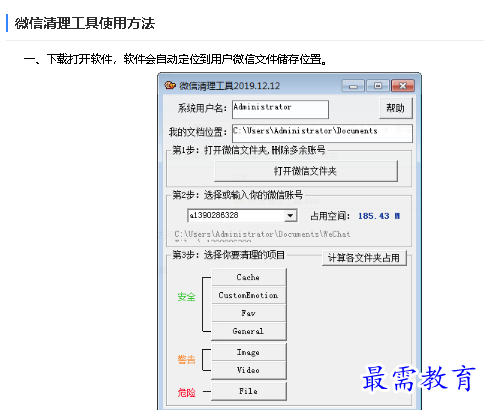Open the WeChat account dropdown arrow
Screen dimensions: 484x410
(290, 216)
